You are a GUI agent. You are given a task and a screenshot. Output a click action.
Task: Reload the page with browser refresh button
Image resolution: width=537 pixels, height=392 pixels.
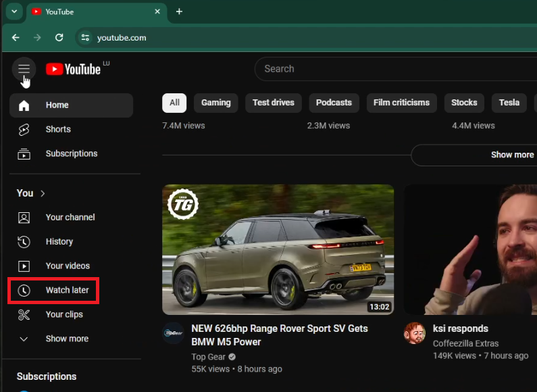coord(59,38)
